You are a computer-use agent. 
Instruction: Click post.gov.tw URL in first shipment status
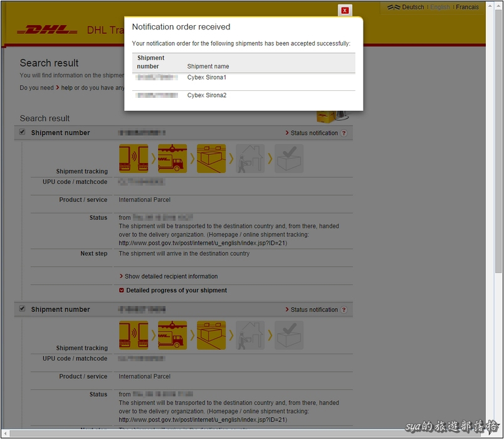(202, 243)
